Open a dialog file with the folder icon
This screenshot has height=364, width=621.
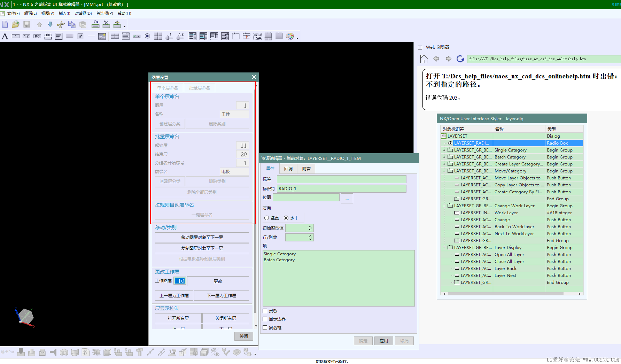point(15,24)
